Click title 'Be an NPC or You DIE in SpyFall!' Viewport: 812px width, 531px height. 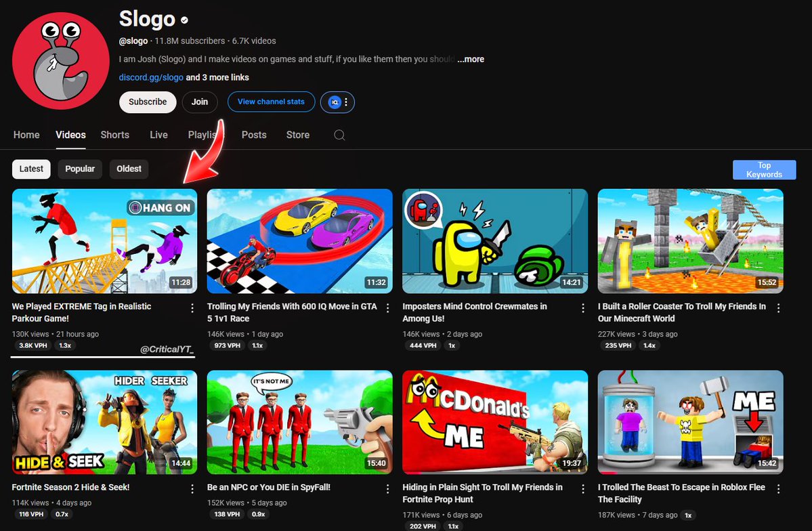pos(269,487)
